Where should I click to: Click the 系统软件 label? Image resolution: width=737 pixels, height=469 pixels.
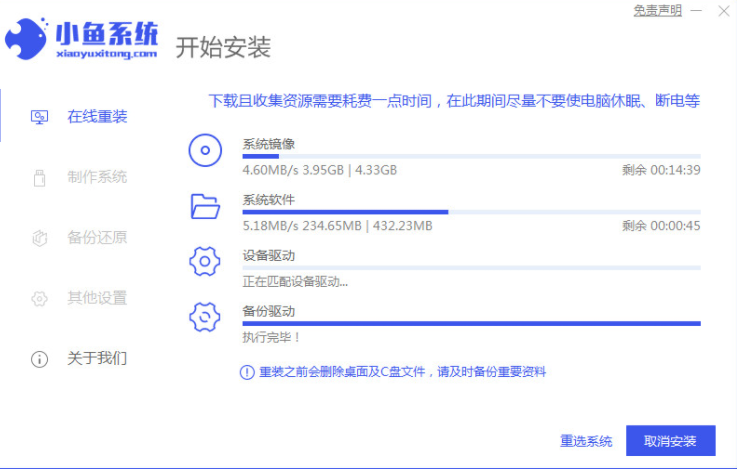pos(268,200)
